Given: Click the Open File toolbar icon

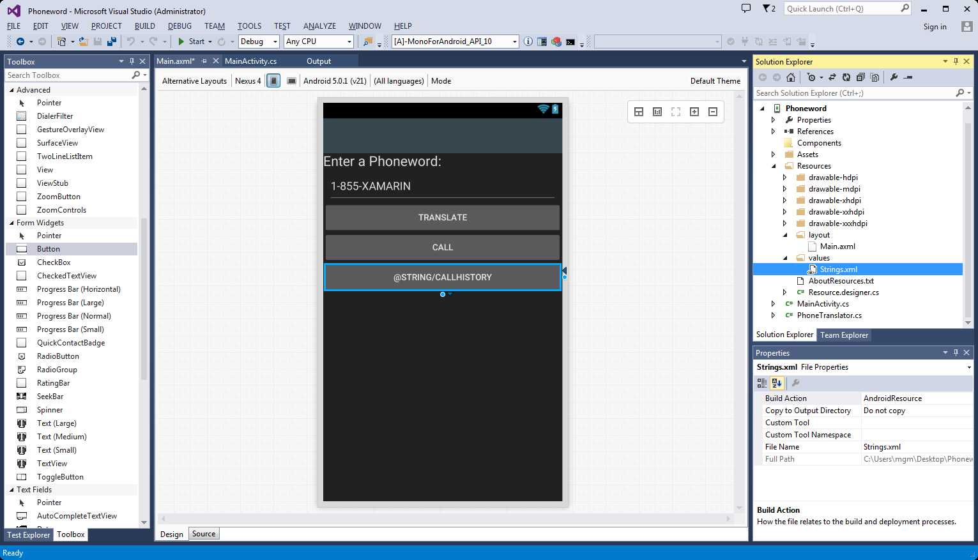Looking at the screenshot, I should tap(84, 42).
